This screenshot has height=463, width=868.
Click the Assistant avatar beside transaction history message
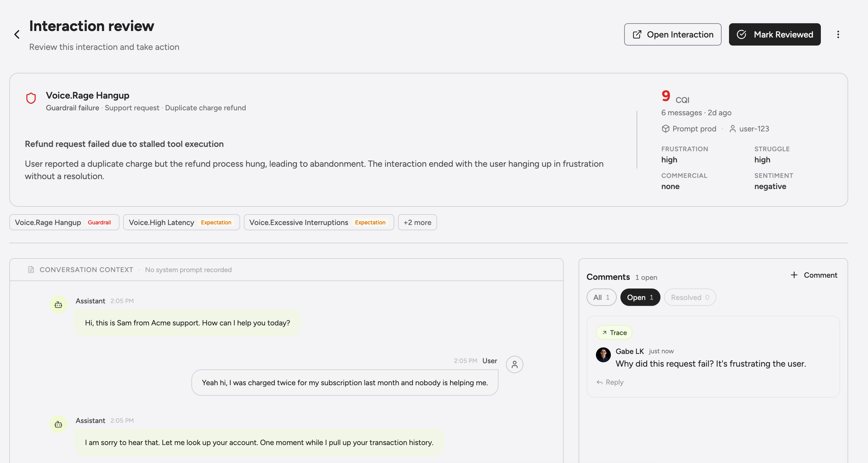point(58,424)
